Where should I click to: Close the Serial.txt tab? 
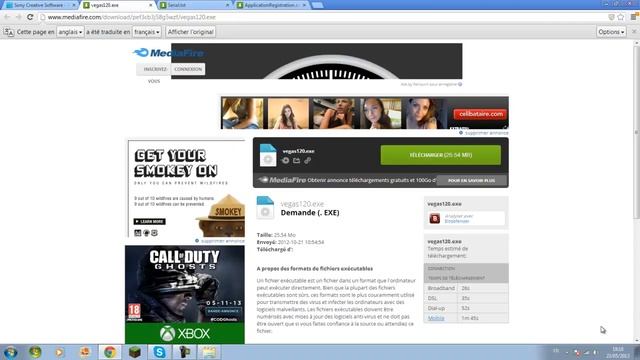tap(228, 5)
